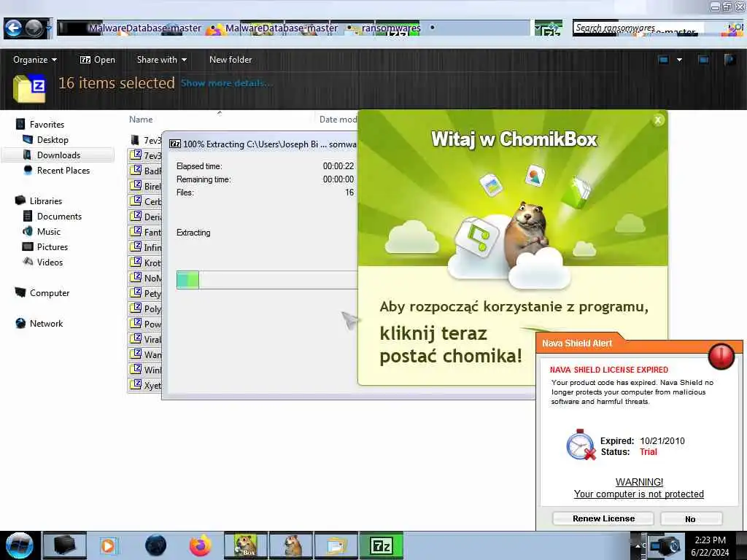Click the Libraries icon in sidebar

click(20, 201)
